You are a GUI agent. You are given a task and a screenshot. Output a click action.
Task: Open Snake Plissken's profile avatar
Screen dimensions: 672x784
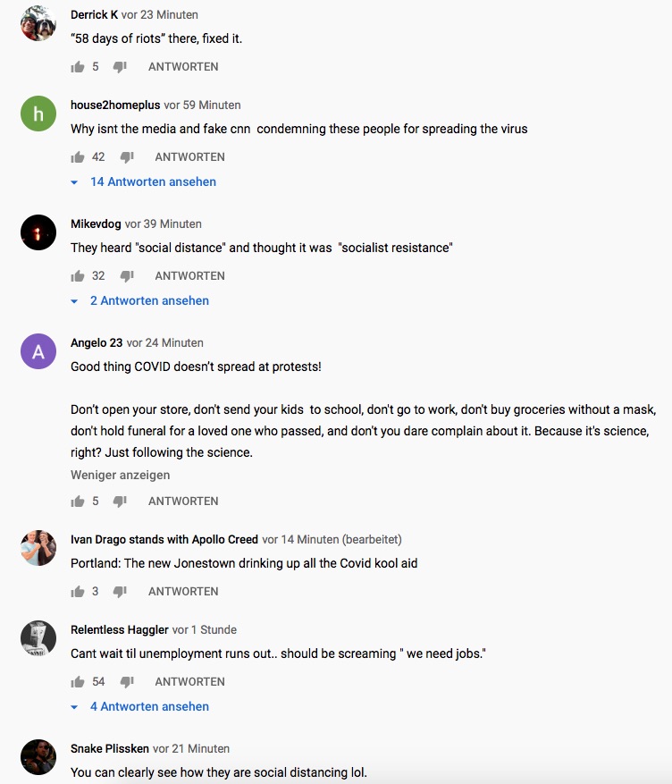[38, 757]
